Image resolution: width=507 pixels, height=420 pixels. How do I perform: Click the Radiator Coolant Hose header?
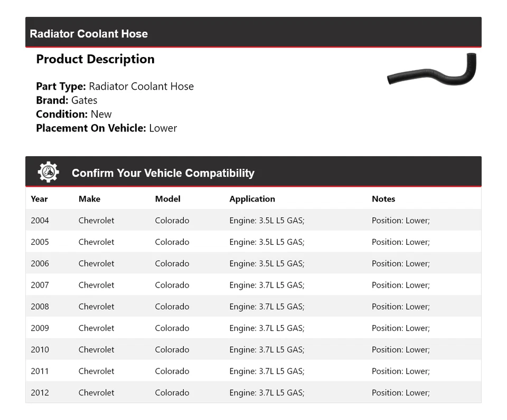(89, 34)
